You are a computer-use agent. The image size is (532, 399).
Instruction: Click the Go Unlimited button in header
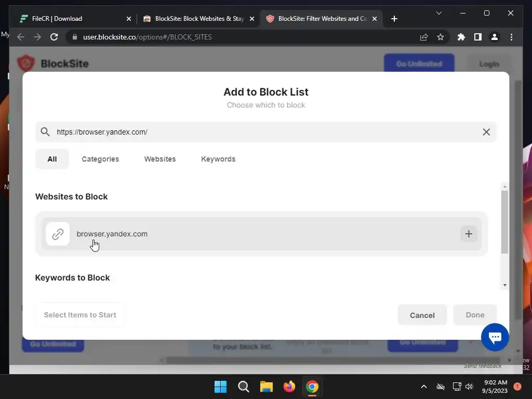click(419, 63)
